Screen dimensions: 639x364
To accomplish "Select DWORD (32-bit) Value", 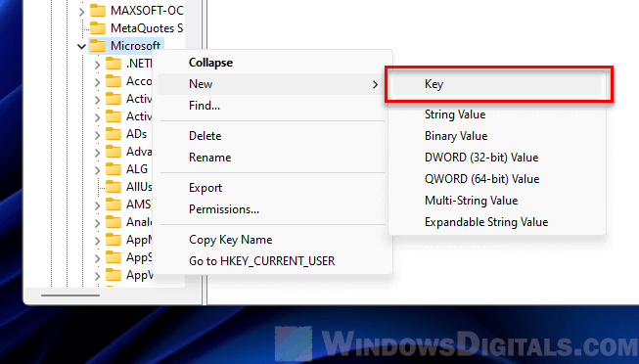I will pyautogui.click(x=481, y=158).
